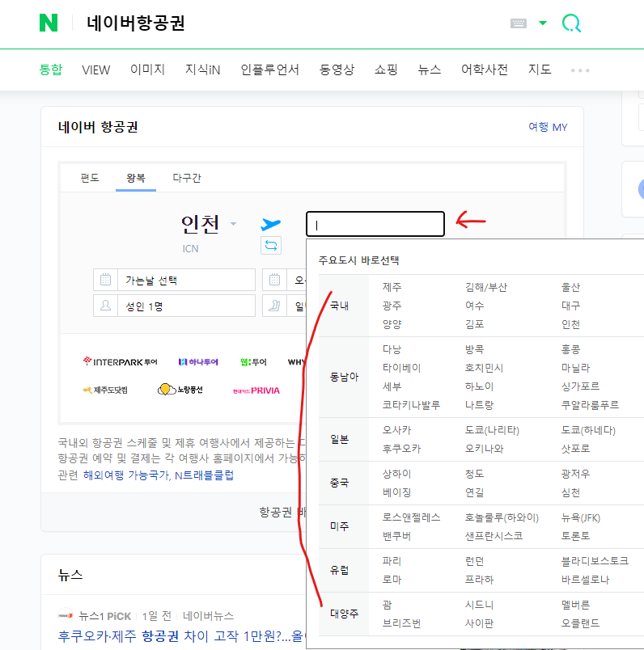The width and height of the screenshot is (644, 650).
Task: Switch to the VIEW tab
Action: click(95, 70)
